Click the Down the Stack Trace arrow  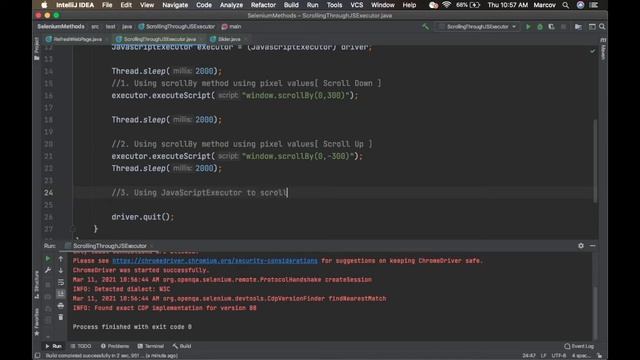(60, 270)
